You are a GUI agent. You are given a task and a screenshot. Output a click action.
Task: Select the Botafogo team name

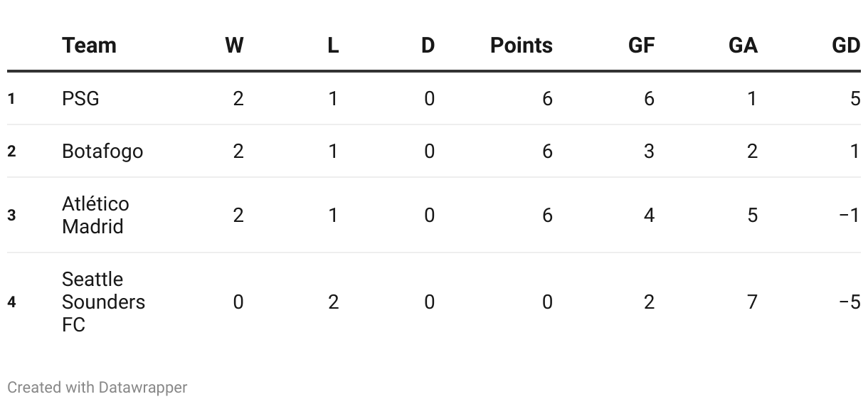pos(102,151)
